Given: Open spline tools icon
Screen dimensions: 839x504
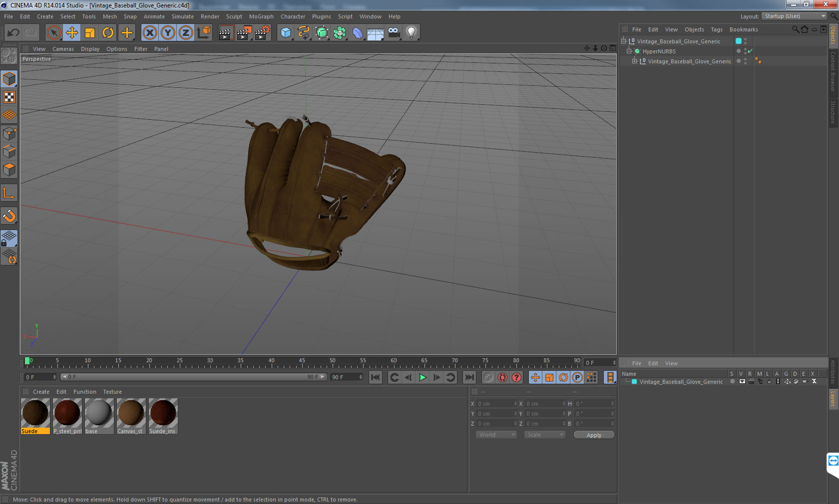Looking at the screenshot, I should (304, 33).
